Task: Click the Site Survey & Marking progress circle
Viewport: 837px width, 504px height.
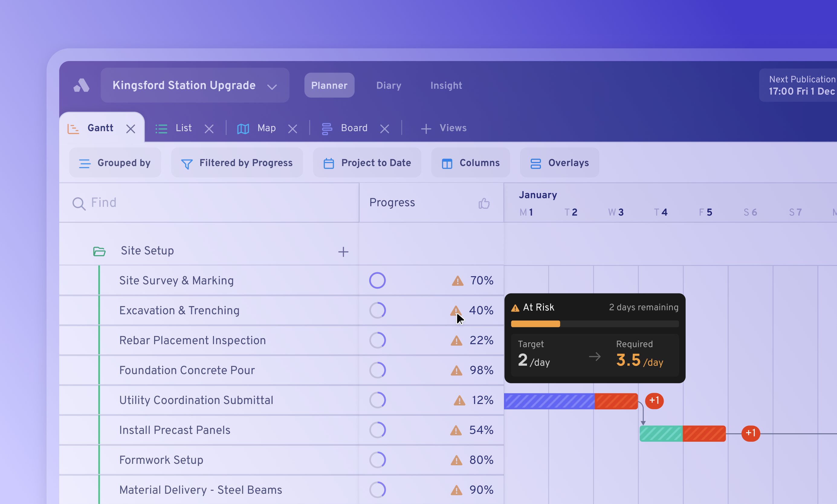Action: tap(377, 280)
